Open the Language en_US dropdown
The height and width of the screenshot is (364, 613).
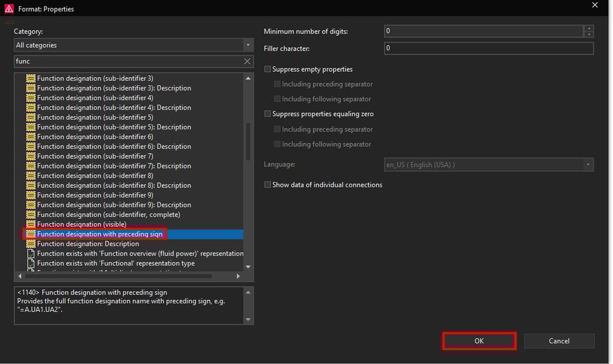(x=588, y=165)
